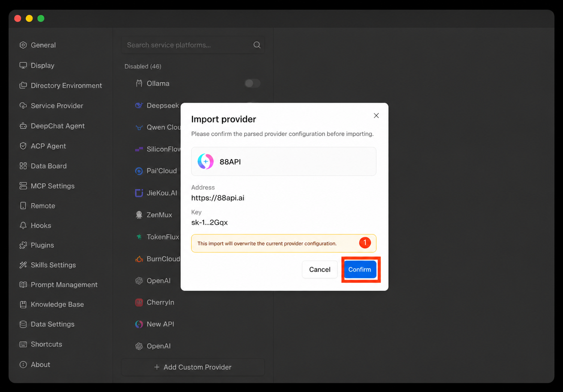Click the Display monitor icon
The image size is (563, 392).
point(23,65)
